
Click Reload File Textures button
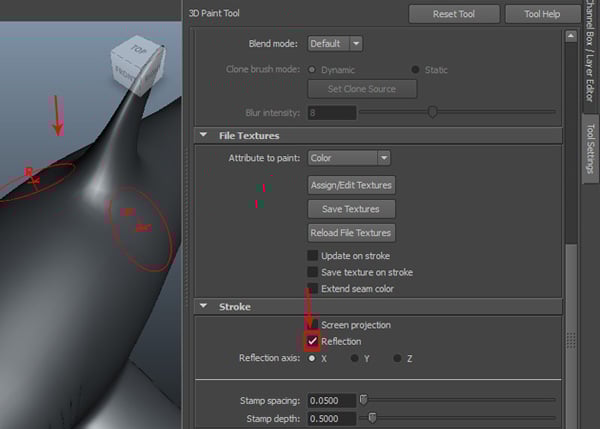tap(351, 233)
